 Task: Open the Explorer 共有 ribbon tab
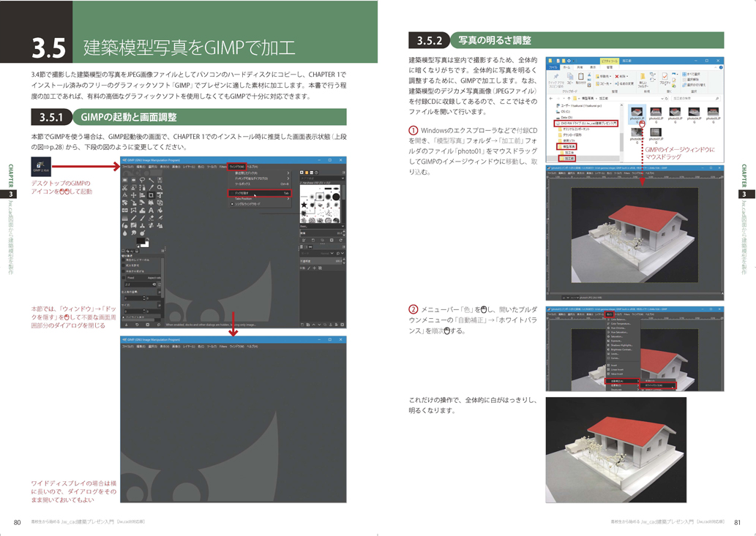coord(580,67)
